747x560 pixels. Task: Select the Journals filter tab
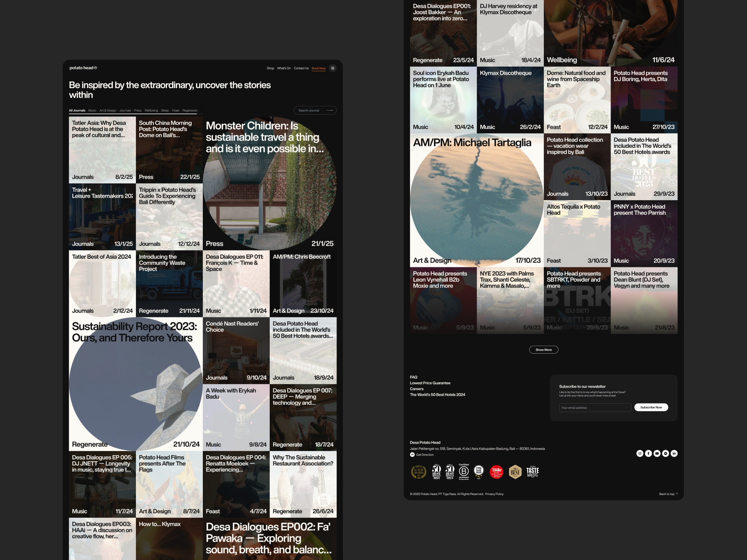point(125,111)
